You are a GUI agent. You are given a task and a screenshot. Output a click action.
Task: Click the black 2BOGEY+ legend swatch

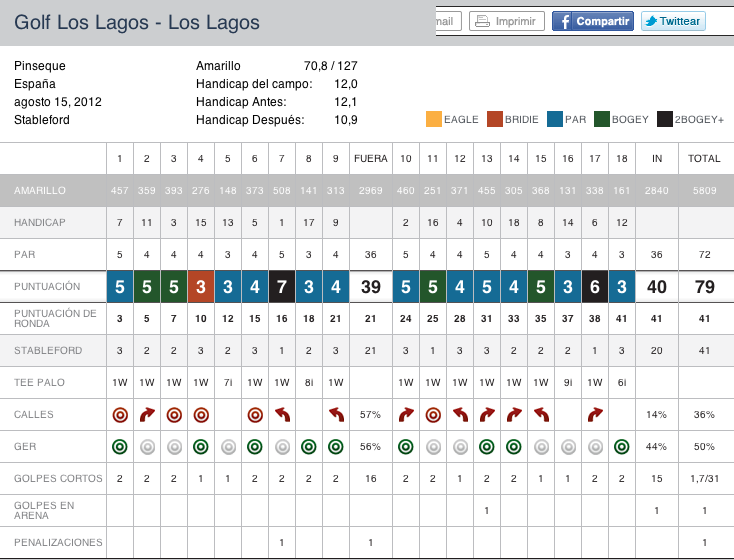tap(665, 119)
